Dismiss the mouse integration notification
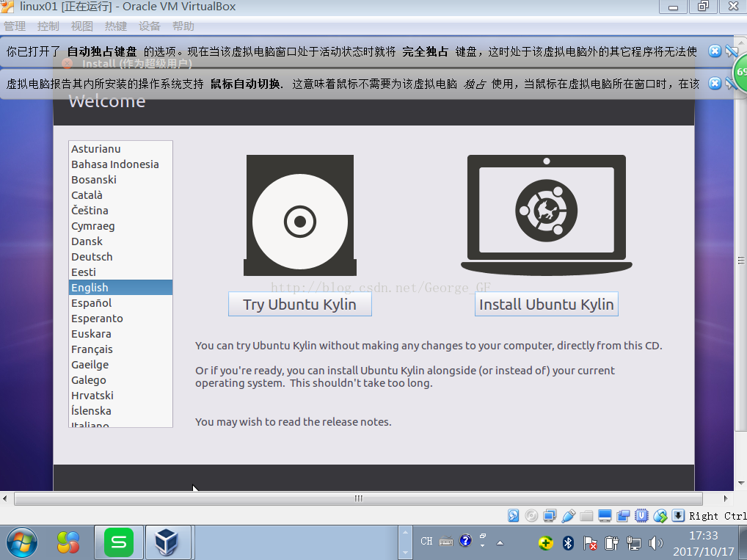This screenshot has width=747, height=560. click(x=715, y=84)
